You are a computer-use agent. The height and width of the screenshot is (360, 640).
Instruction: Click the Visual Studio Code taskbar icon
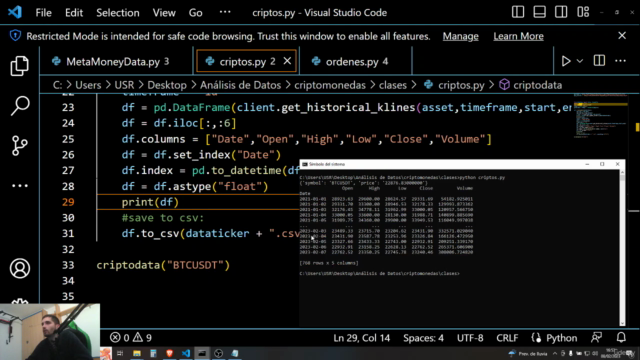[x=186, y=353]
